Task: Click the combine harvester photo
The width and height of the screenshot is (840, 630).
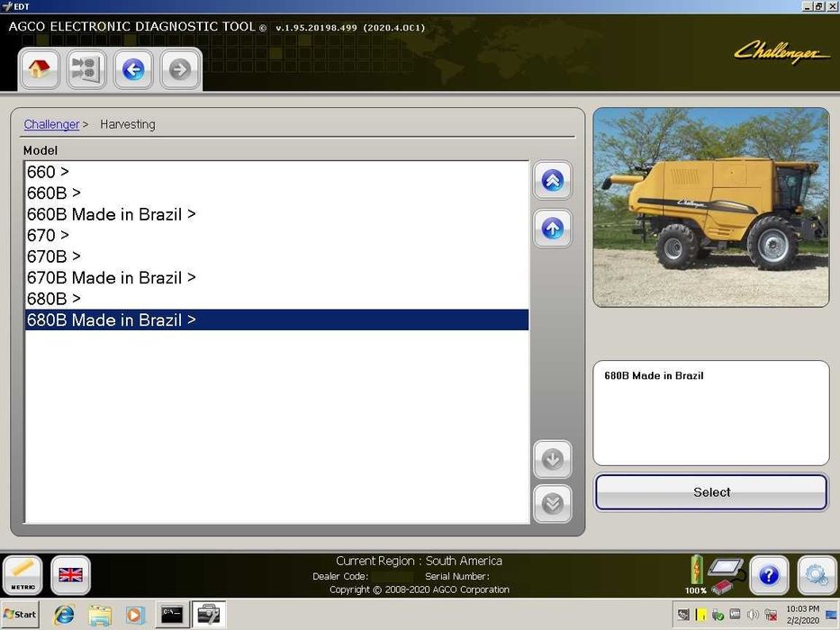Action: tap(711, 207)
